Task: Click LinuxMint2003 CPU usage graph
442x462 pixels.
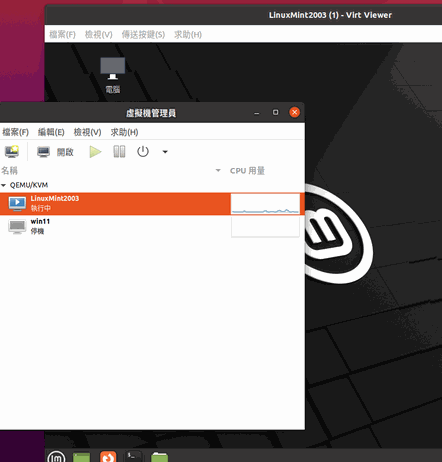Action: 265,204
